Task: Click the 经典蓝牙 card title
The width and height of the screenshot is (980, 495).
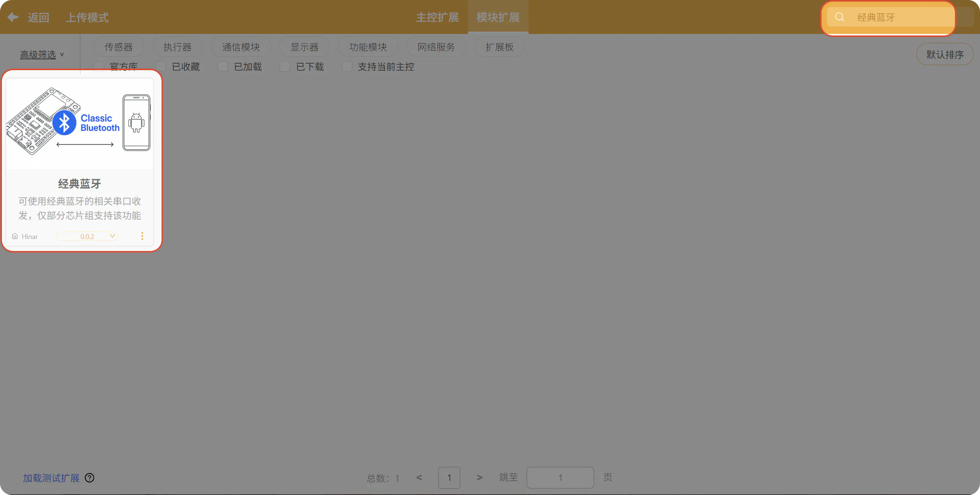Action: point(79,184)
